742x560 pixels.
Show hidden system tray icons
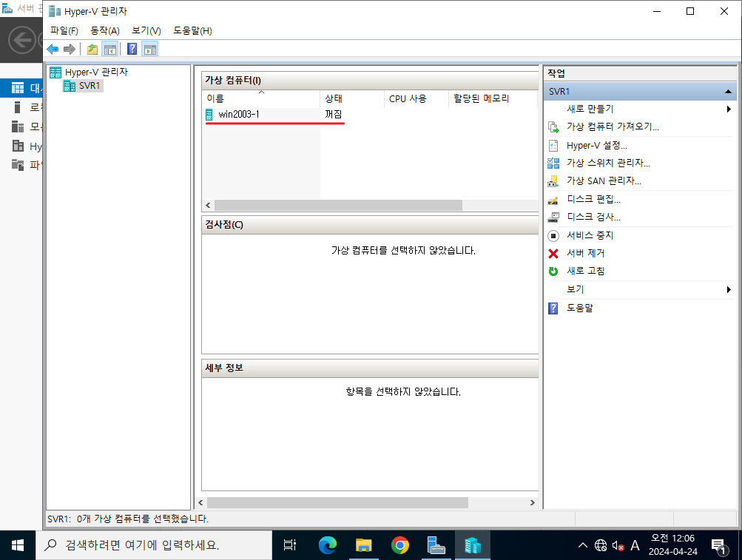582,545
